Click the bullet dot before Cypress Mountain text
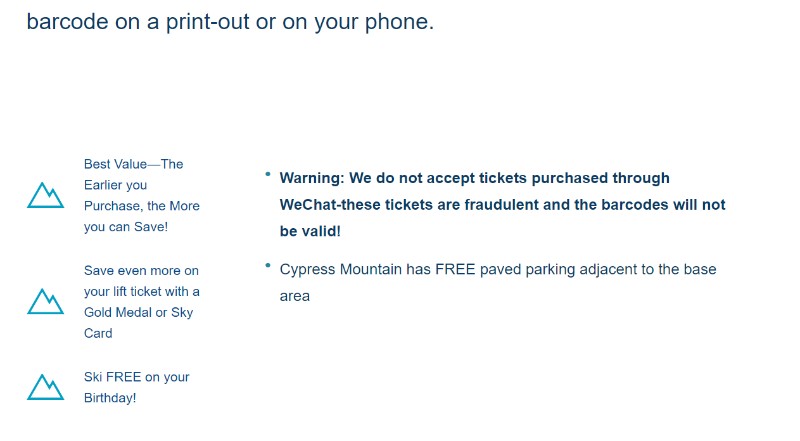The width and height of the screenshot is (800, 441). point(267,265)
